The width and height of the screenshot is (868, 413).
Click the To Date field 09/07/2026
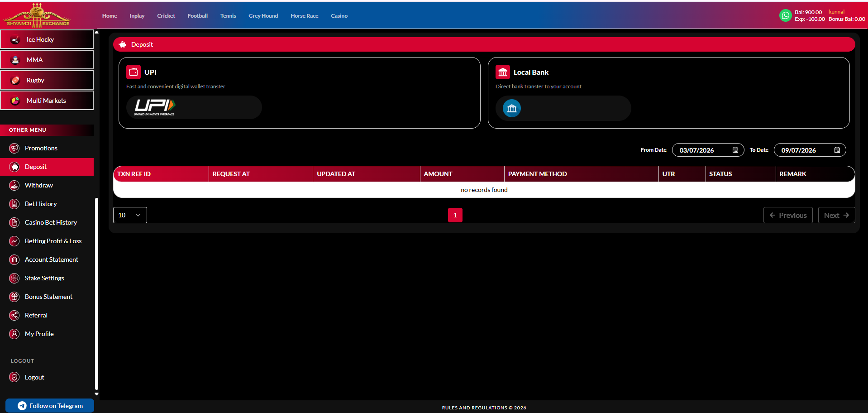click(x=810, y=150)
